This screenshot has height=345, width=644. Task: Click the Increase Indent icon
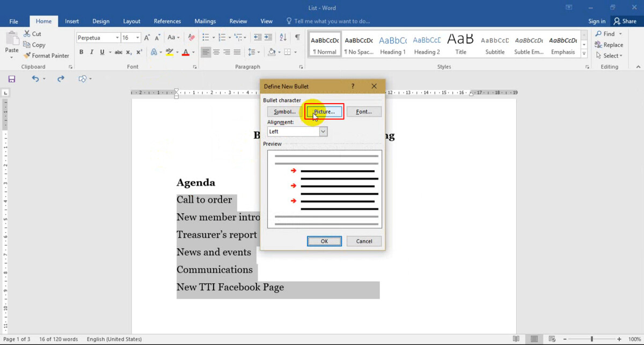coord(269,38)
